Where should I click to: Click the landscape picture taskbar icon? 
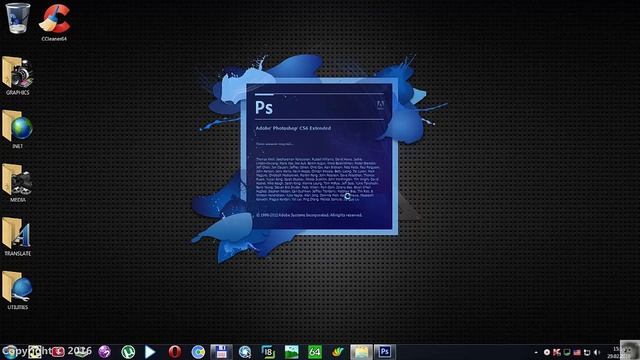pyautogui.click(x=291, y=351)
